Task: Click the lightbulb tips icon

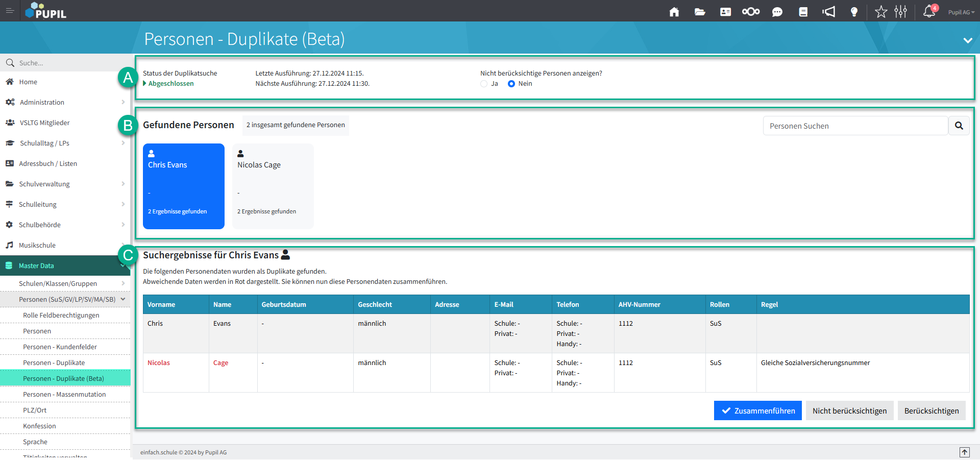Action: coord(854,12)
